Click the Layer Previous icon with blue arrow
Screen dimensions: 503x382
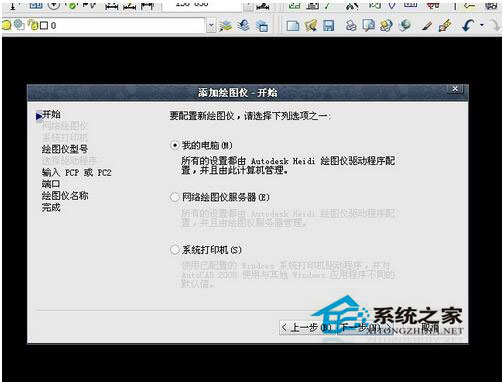click(x=244, y=25)
